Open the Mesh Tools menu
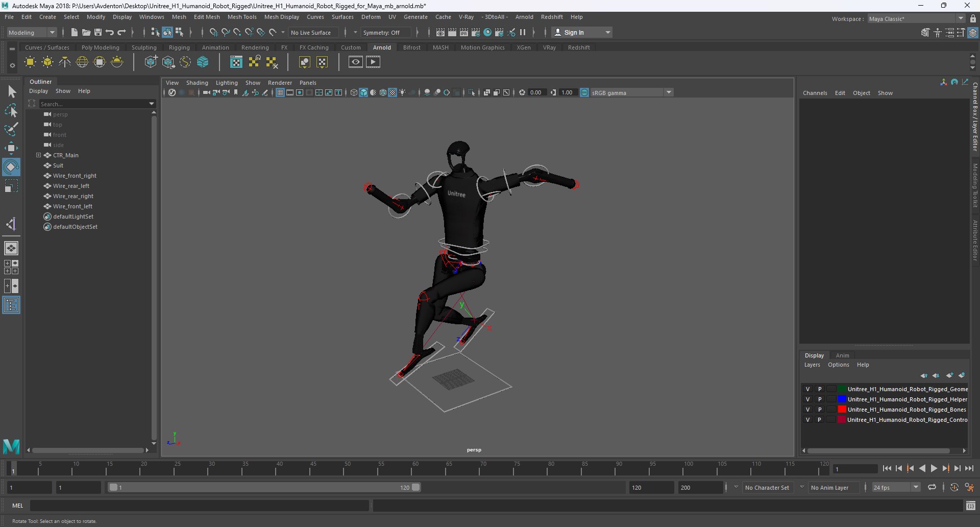Screen dimensions: 980x527 (x=242, y=17)
